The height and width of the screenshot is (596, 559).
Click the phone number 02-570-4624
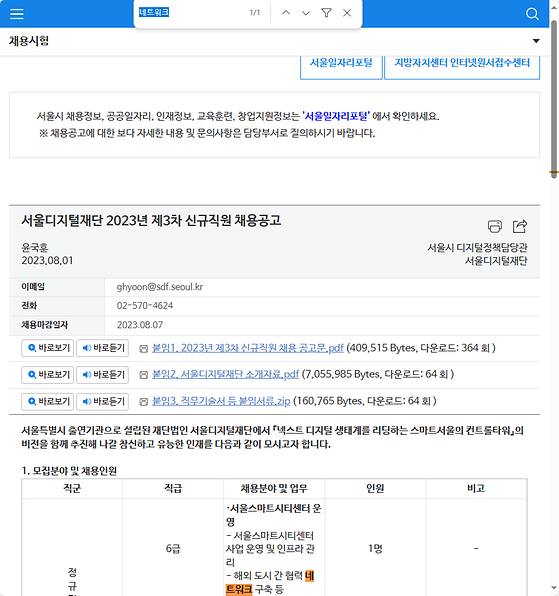(x=145, y=306)
